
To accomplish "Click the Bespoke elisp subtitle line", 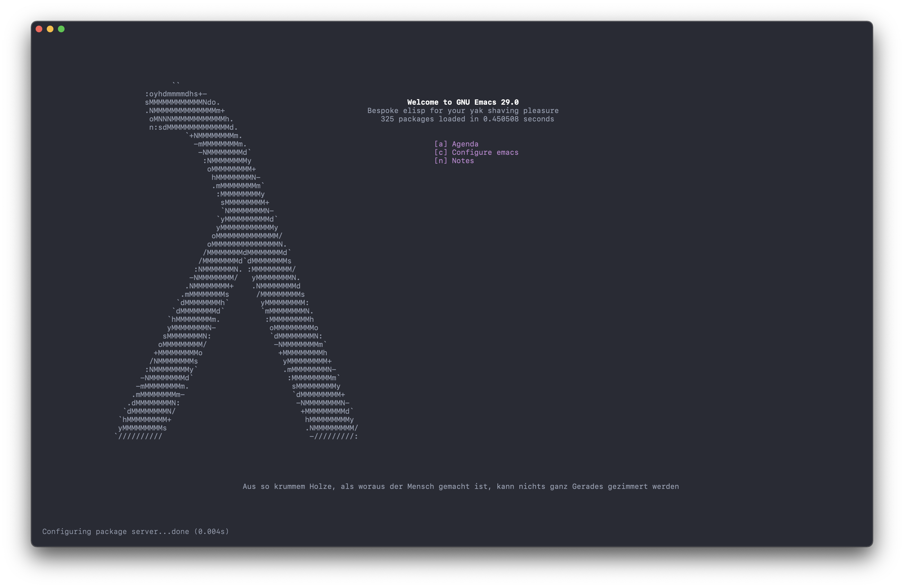I will (463, 111).
